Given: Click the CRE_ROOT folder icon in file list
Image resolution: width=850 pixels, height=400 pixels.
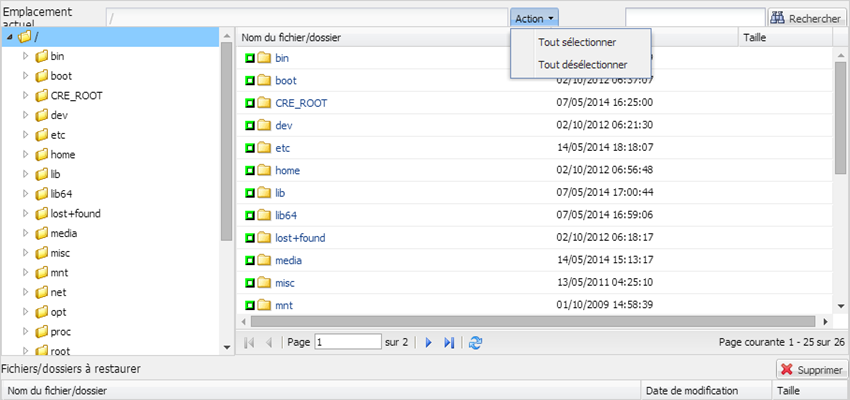Looking at the screenshot, I should tap(264, 103).
